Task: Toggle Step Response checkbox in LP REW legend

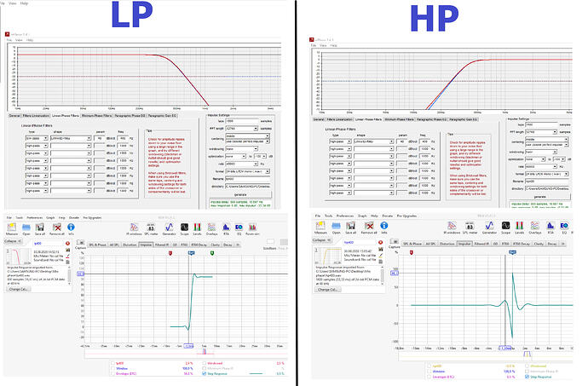Action: 205,373
